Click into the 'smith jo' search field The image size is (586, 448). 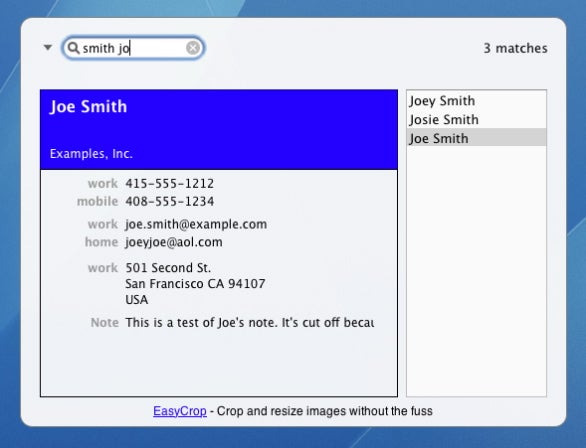[133, 48]
